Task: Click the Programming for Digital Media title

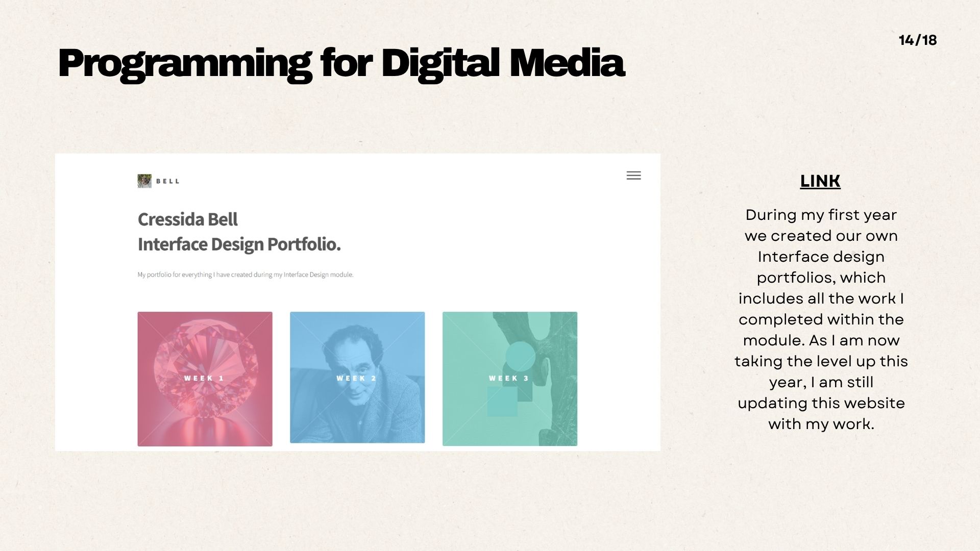Action: pos(341,63)
